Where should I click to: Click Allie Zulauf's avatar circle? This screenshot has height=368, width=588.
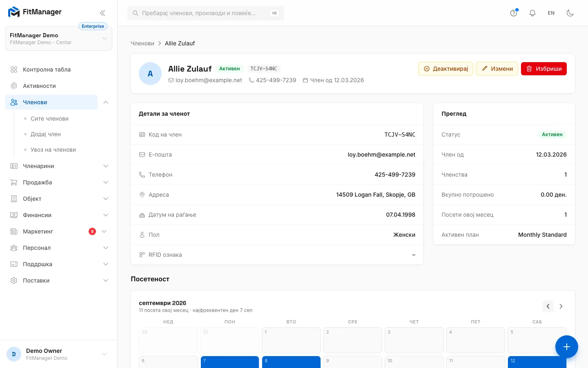(x=150, y=74)
